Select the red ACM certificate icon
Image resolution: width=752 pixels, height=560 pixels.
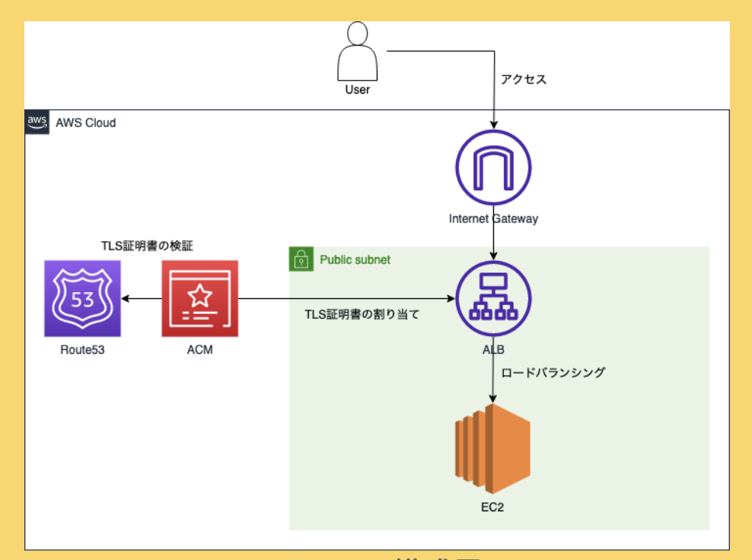click(200, 299)
